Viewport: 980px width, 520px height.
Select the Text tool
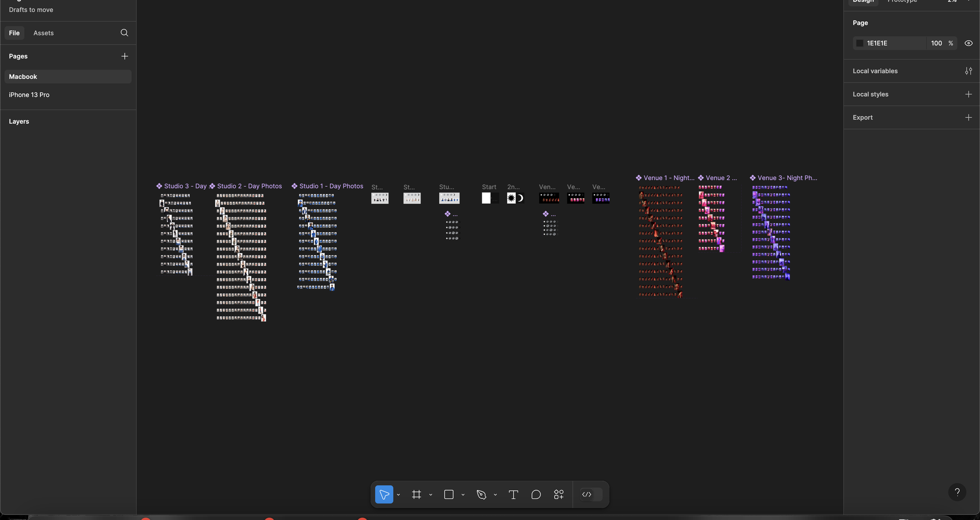(x=514, y=495)
